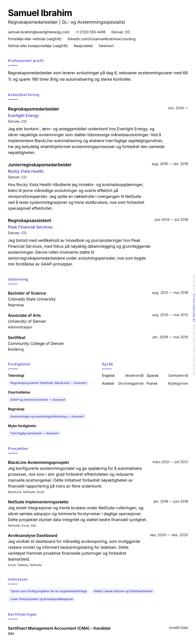This screenshot has height=644, width=196.
Task: Click the samuel.ibrahim@everlightenergy.com email address
Action: pyautogui.click(x=39, y=32)
